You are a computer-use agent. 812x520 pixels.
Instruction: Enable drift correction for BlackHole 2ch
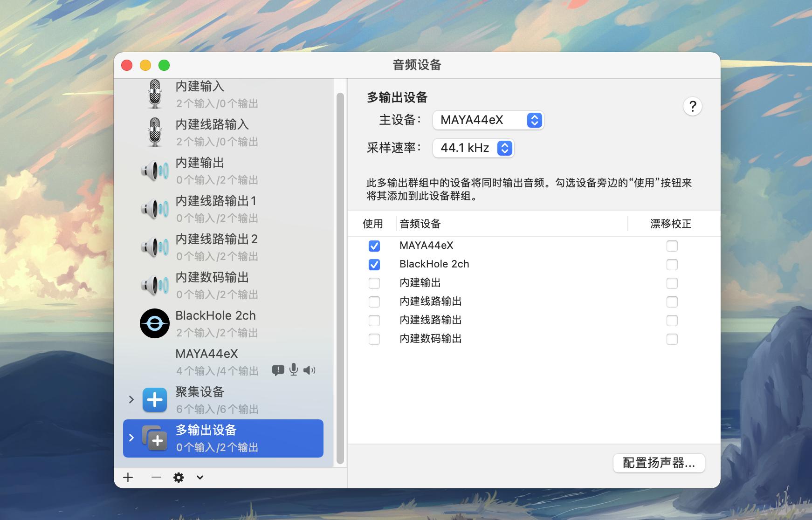pos(673,264)
